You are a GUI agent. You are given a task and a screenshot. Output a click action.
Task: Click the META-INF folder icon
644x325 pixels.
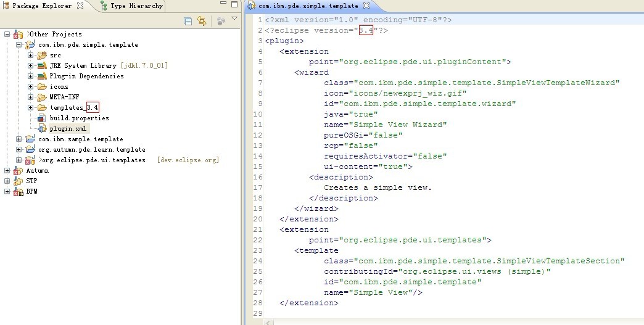click(x=42, y=97)
